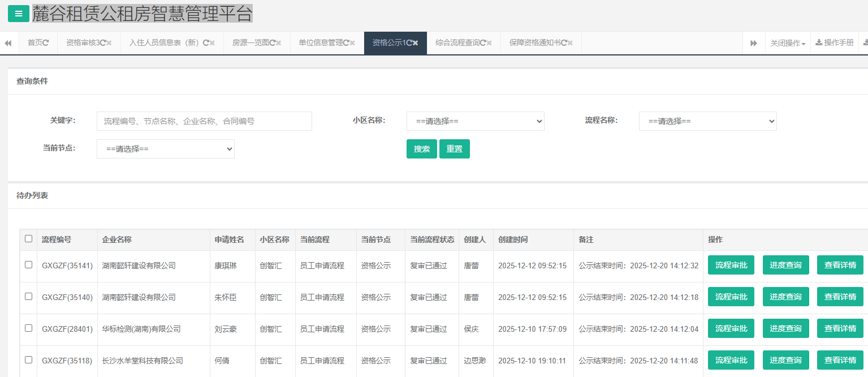868x377 pixels.
Task: Focus the 关键字 keyword input field
Action: point(204,121)
